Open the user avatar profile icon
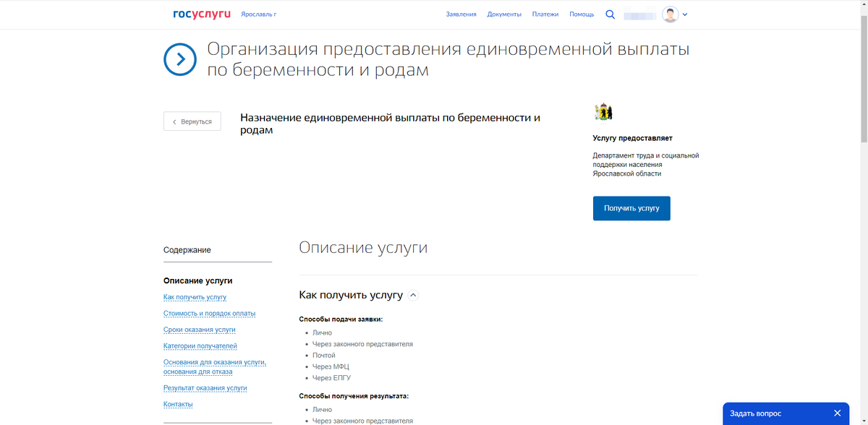The height and width of the screenshot is (425, 868). pyautogui.click(x=671, y=14)
